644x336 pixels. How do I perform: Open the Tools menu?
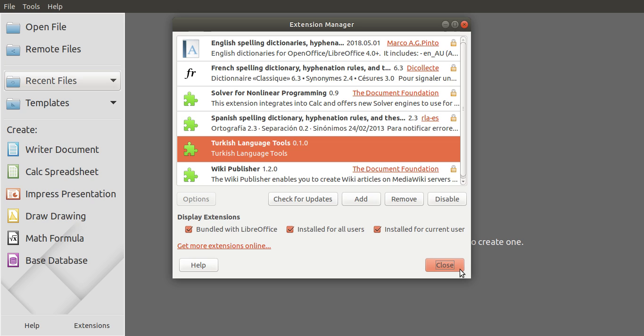pos(31,7)
